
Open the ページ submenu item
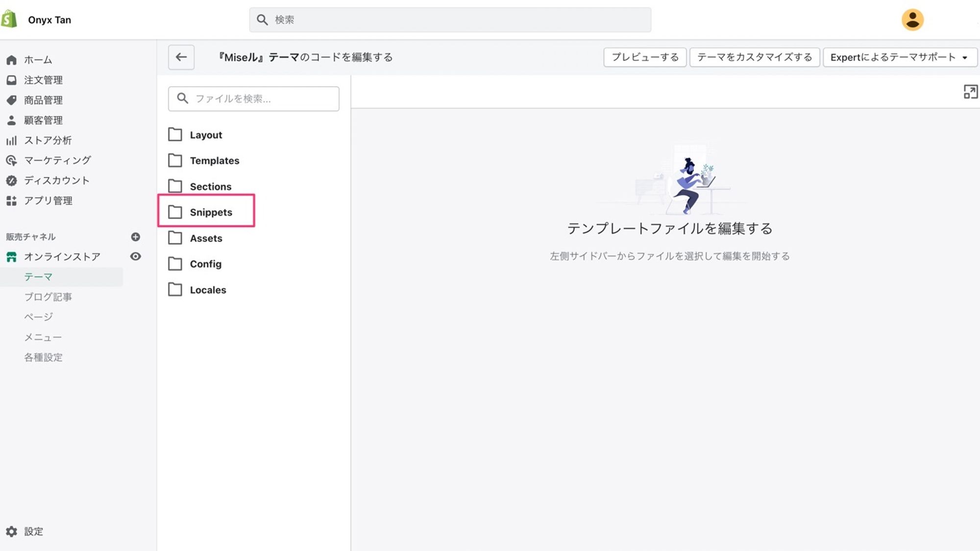click(38, 317)
